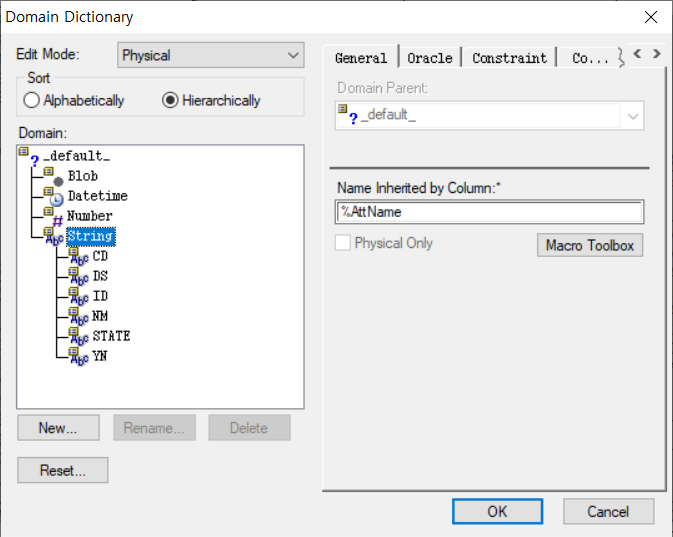Image resolution: width=673 pixels, height=537 pixels.
Task: Click the STATE domain Abc icon
Action: click(79, 337)
